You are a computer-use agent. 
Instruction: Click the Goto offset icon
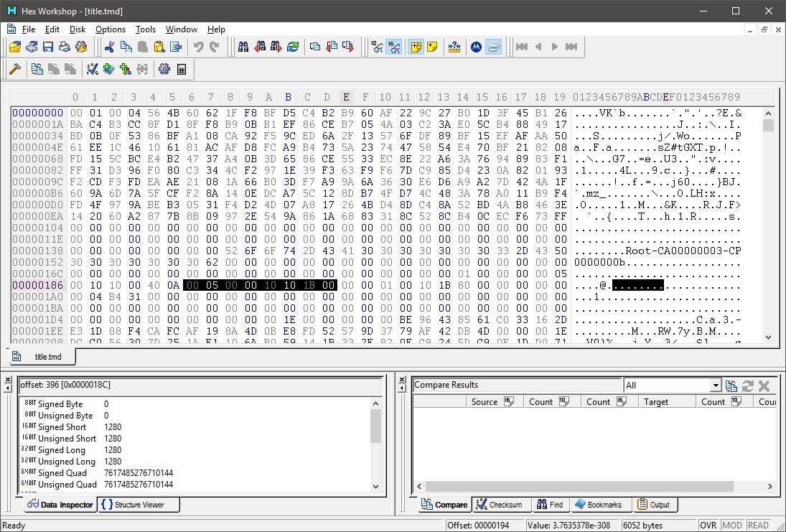(x=315, y=47)
